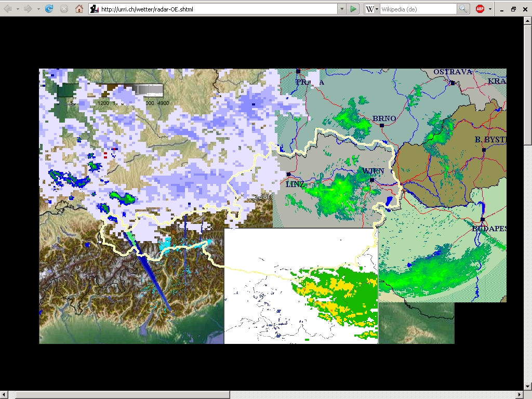
Task: Focus the Wikipedia (de) search box
Action: (x=418, y=9)
